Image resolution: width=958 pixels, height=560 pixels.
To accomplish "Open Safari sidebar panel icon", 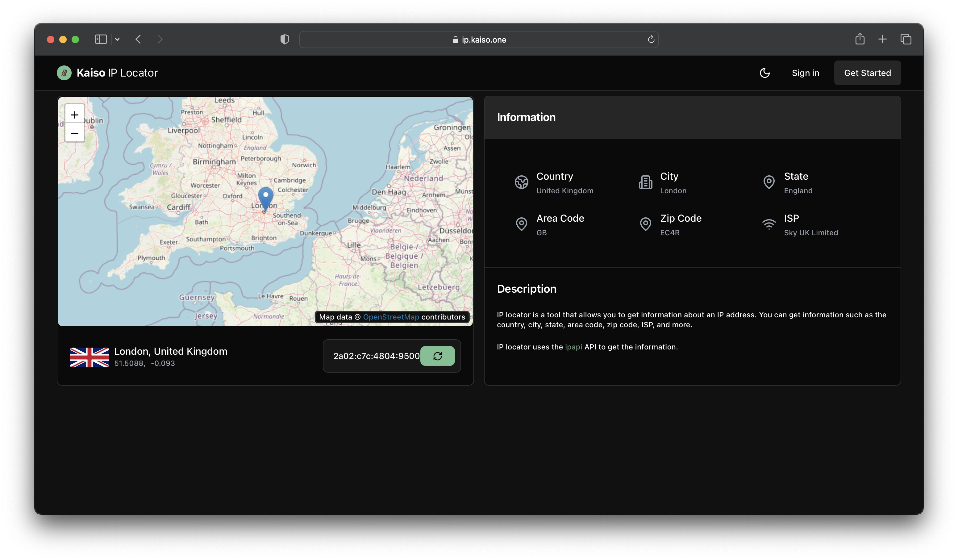I will pos(101,39).
